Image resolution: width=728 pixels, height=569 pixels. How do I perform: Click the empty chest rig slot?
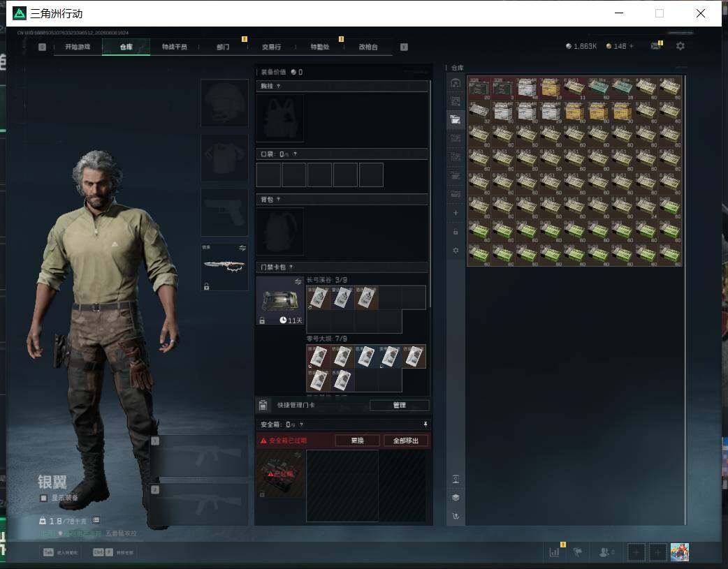(x=280, y=119)
